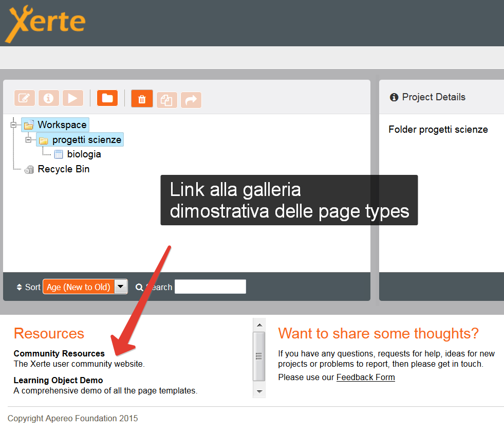This screenshot has width=504, height=430.
Task: Collapse the Workspace tree node
Action: point(13,125)
